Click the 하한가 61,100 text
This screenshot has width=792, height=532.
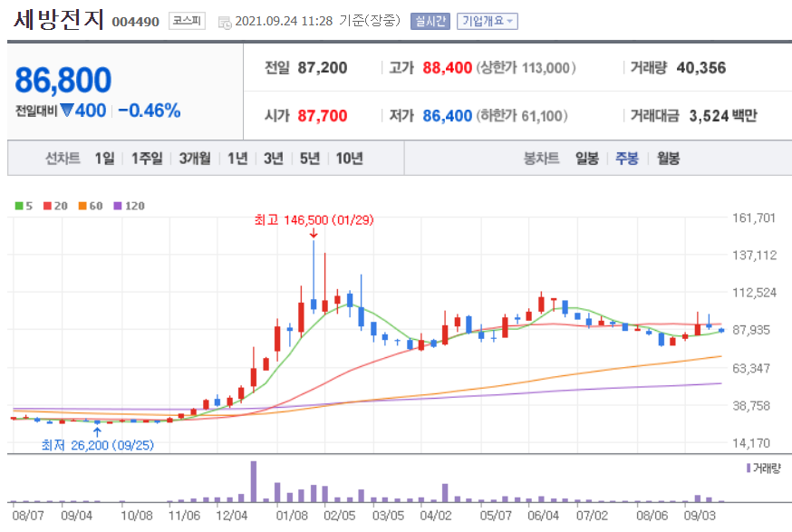coord(522,116)
